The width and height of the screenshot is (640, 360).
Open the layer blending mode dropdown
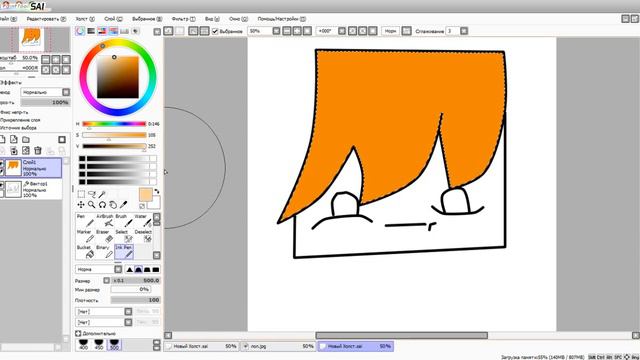point(66,92)
